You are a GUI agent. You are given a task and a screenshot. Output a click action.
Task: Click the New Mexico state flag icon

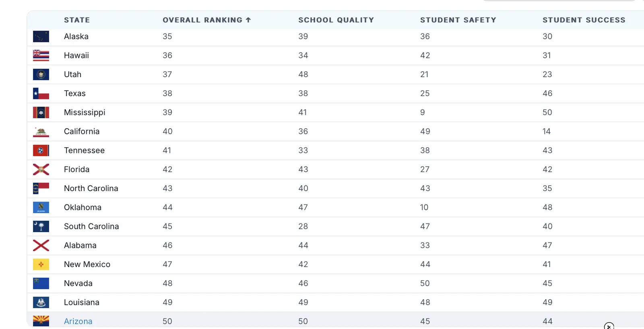click(41, 265)
